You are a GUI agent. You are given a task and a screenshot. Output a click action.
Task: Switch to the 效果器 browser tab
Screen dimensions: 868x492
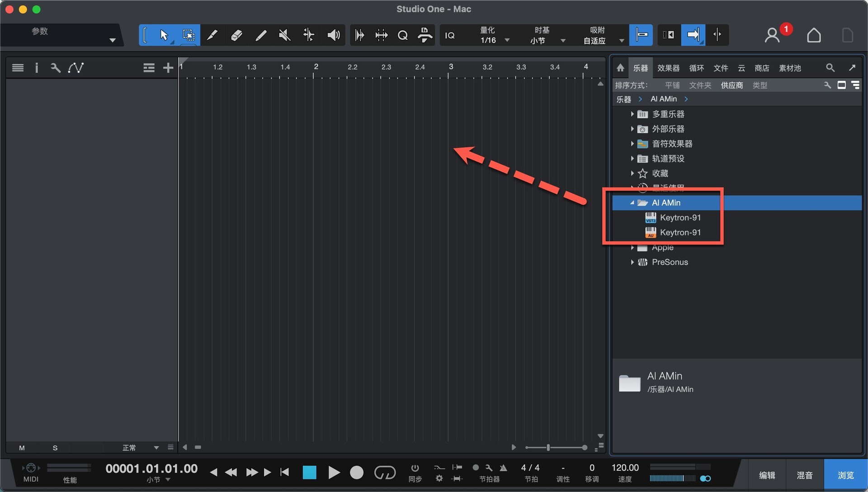(x=668, y=68)
